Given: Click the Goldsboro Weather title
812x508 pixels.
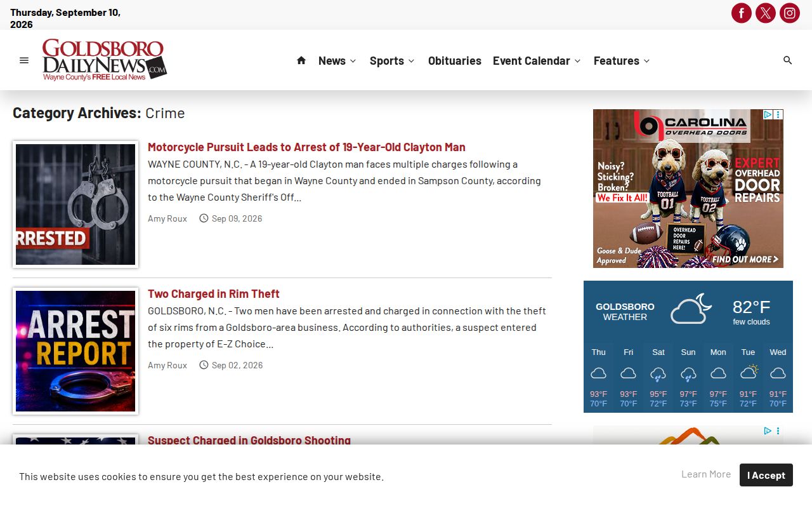Looking at the screenshot, I should coord(625,312).
